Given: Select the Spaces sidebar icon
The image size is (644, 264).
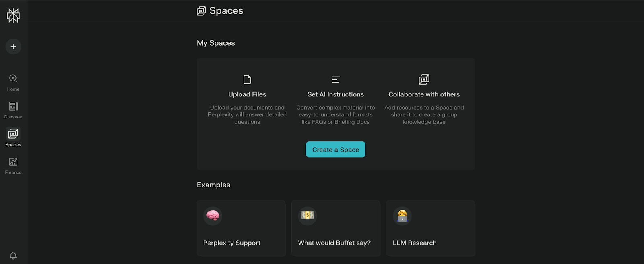Looking at the screenshot, I should (13, 133).
